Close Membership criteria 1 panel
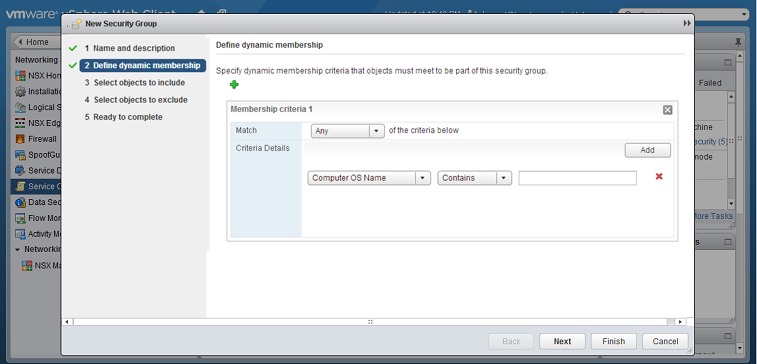The height and width of the screenshot is (364, 757). click(667, 110)
